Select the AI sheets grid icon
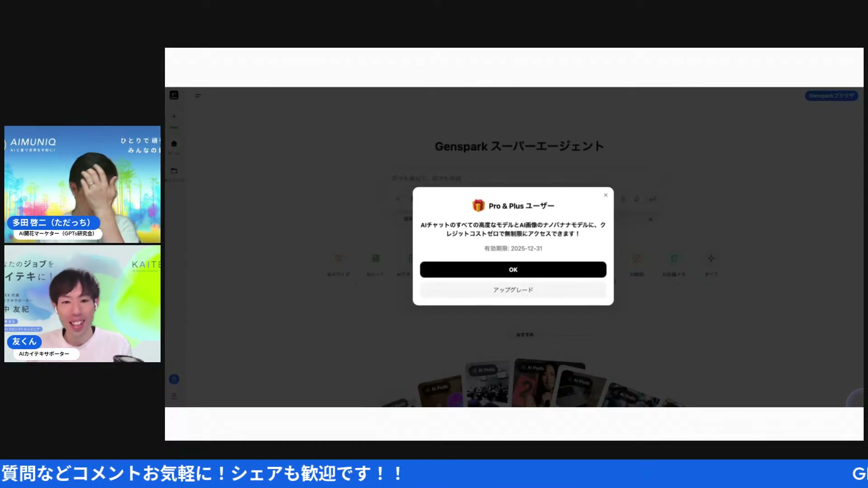868x488 pixels. point(375,258)
